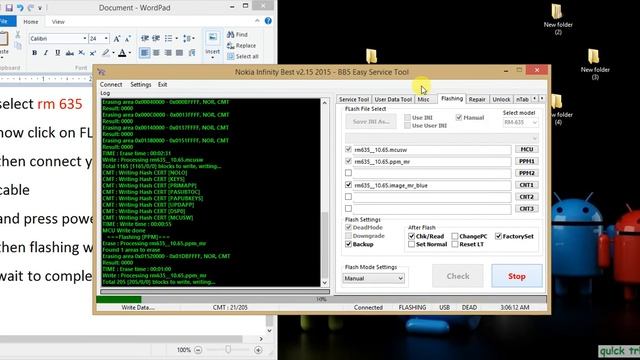Toggle italic formatting in WordPad

pyautogui.click(x=46, y=53)
